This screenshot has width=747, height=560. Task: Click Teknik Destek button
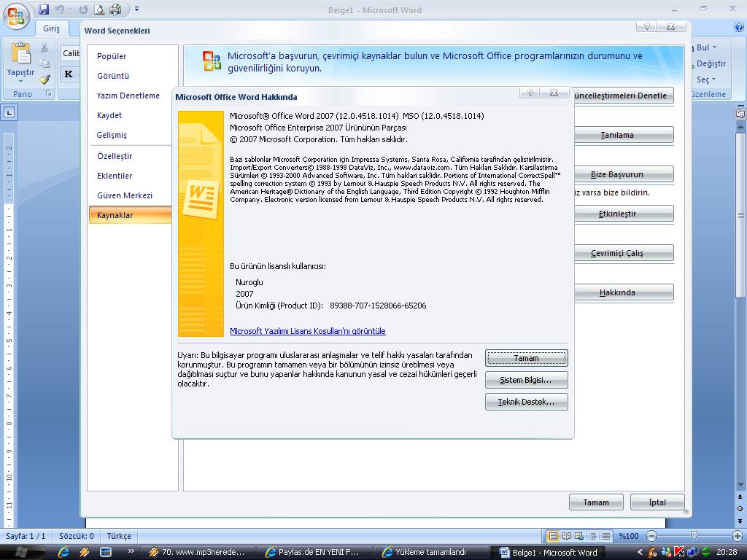point(527,402)
